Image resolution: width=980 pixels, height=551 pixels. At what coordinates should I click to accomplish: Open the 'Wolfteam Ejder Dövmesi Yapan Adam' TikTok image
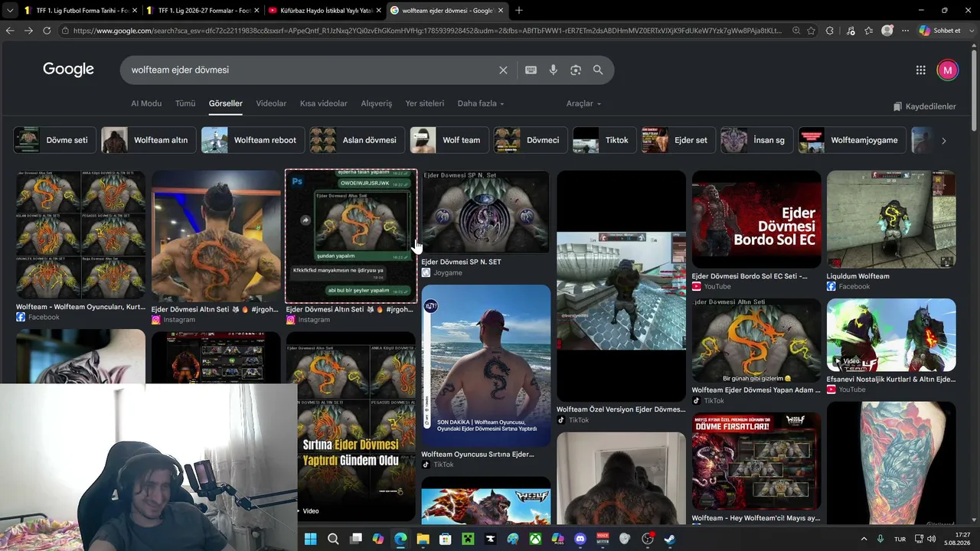[756, 341]
